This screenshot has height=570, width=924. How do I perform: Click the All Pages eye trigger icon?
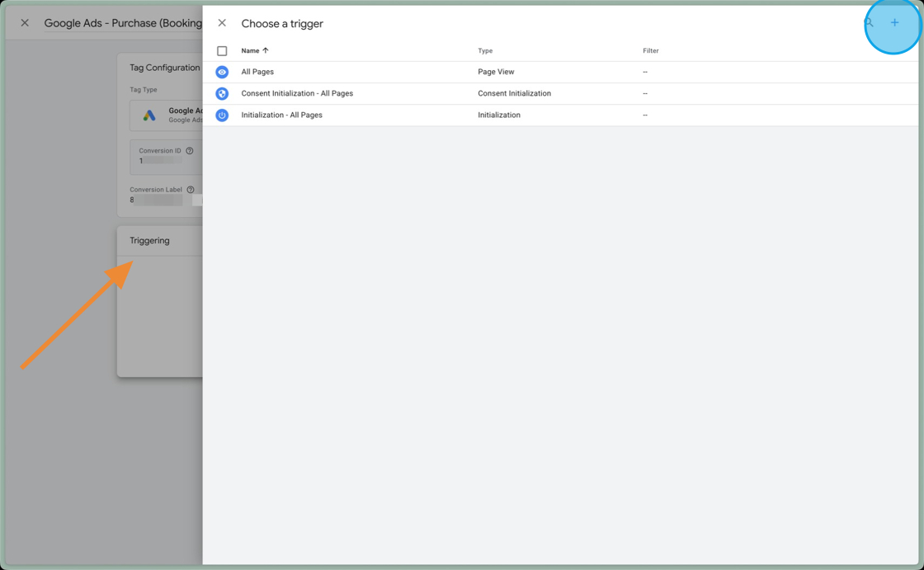click(221, 72)
